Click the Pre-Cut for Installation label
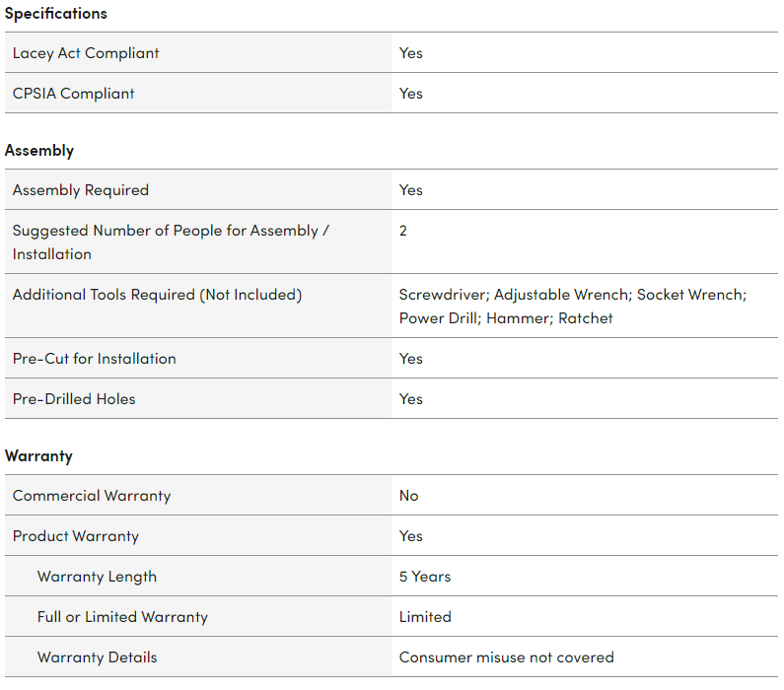 [95, 359]
